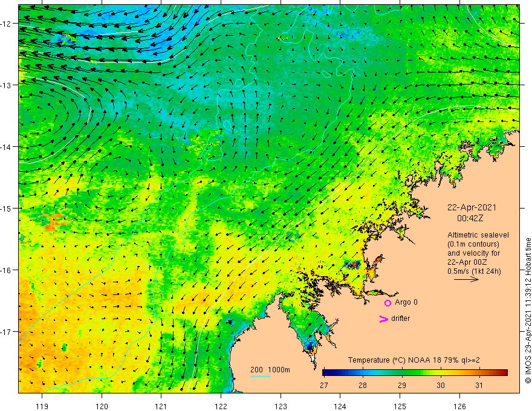This screenshot has height=411, width=532.
Task: Click the 120 longitude axis label
Action: [x=102, y=406]
